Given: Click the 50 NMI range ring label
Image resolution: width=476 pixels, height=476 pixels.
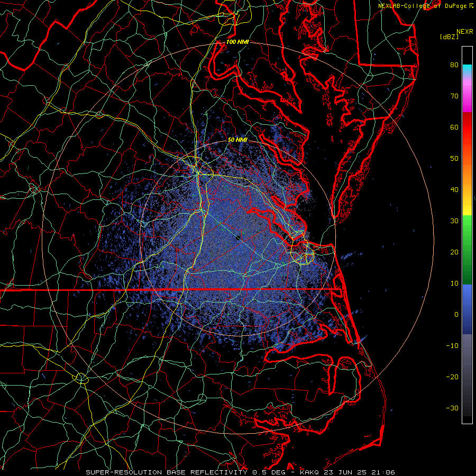Looking at the screenshot, I should 237,140.
